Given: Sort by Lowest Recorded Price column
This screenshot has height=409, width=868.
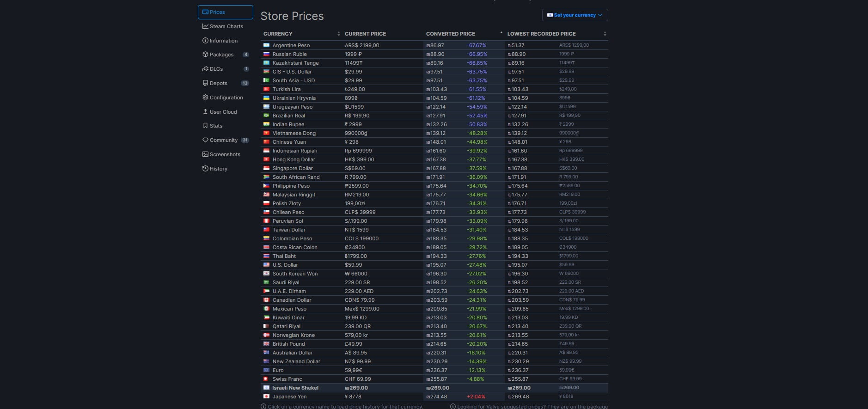Looking at the screenshot, I should click(605, 34).
